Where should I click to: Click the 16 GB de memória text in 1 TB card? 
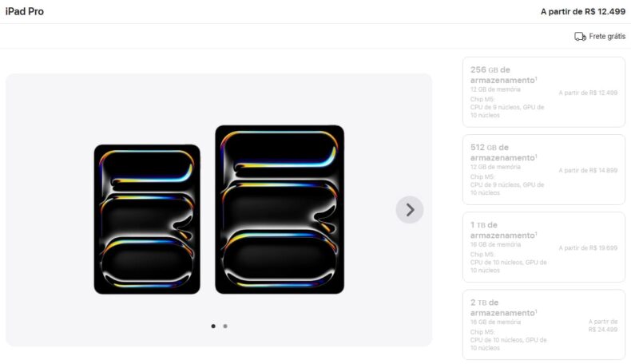coord(495,244)
